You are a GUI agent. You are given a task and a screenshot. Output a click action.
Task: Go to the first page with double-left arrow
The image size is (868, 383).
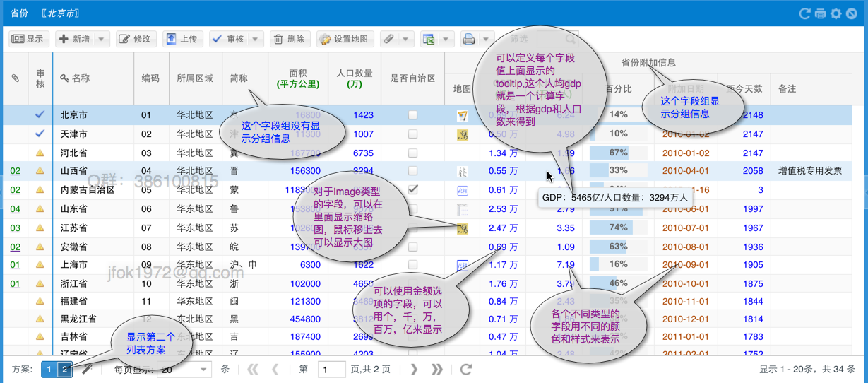(252, 369)
